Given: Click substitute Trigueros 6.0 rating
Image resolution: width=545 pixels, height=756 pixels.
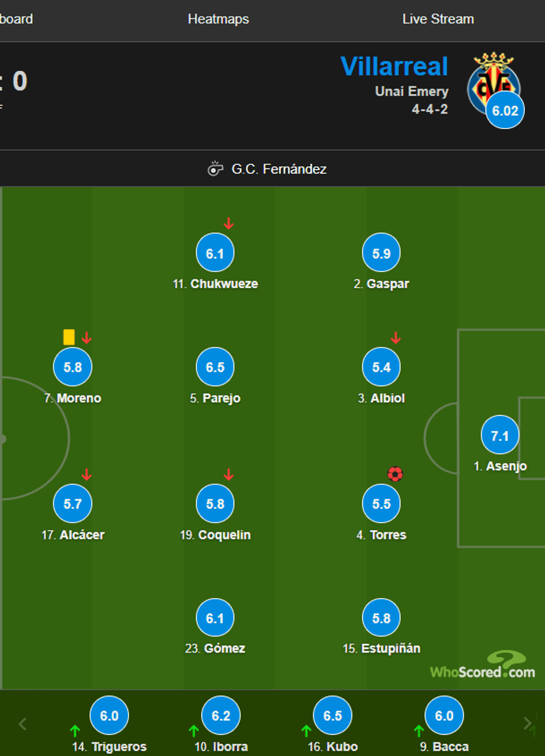Looking at the screenshot, I should coord(109,715).
